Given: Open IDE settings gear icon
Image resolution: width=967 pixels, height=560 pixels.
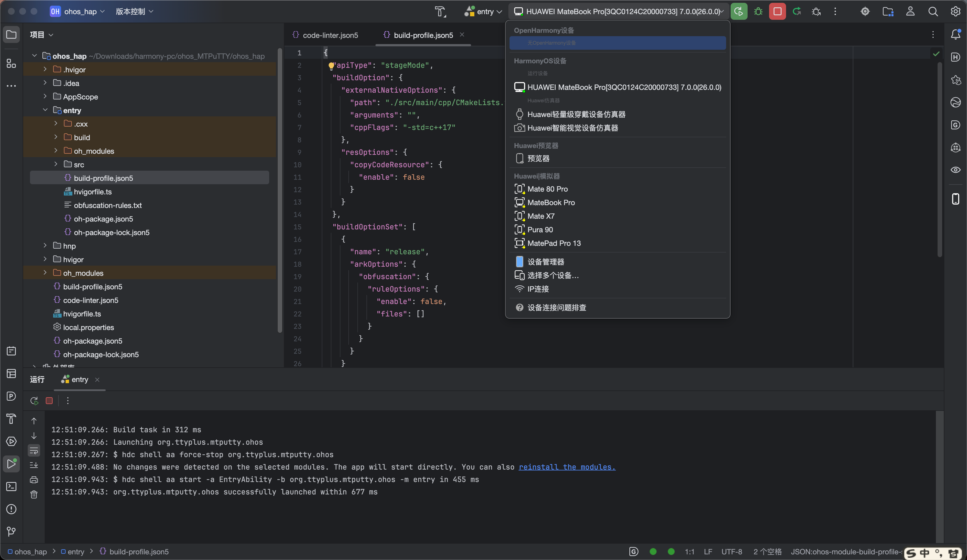Looking at the screenshot, I should point(955,12).
